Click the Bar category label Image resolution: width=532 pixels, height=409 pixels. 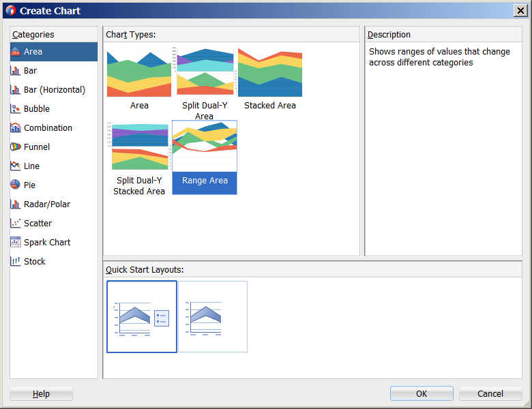click(30, 70)
